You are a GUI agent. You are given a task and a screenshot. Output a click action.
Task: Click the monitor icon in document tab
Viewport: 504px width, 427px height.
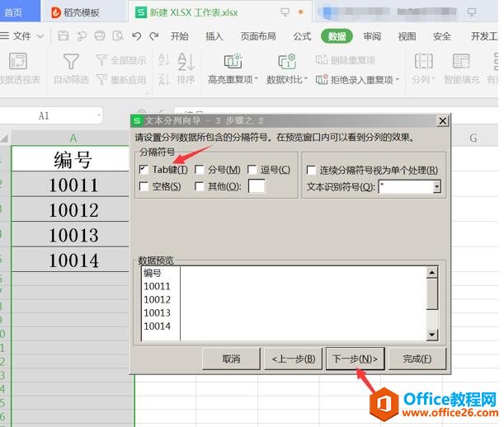285,12
